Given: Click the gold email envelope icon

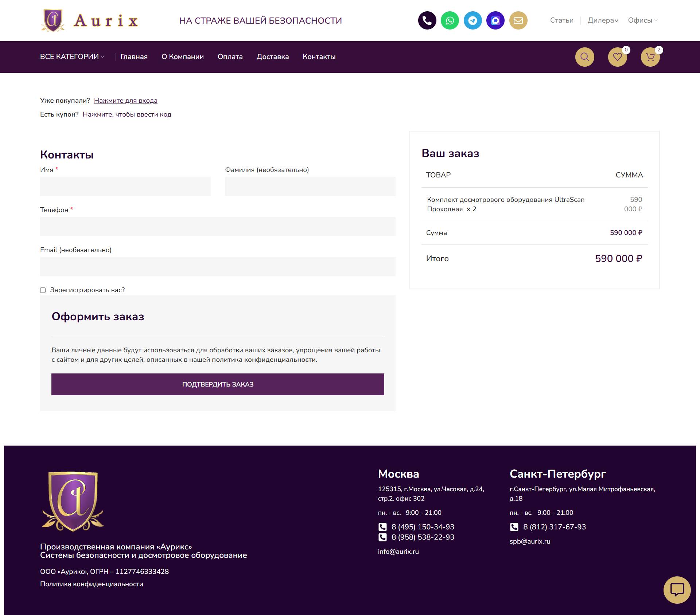Looking at the screenshot, I should coord(518,20).
